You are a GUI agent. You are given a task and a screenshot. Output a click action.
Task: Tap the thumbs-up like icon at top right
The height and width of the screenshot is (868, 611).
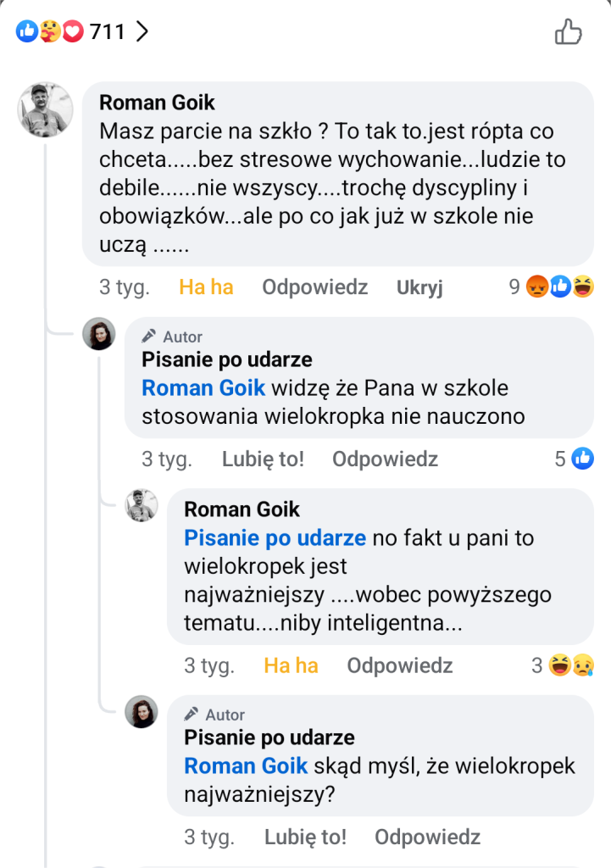(x=568, y=32)
